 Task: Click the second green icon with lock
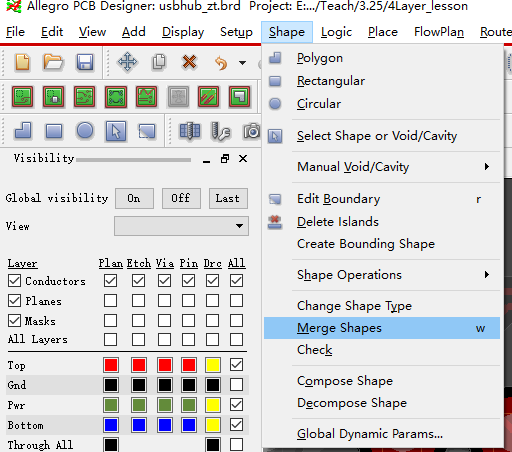coord(53,97)
